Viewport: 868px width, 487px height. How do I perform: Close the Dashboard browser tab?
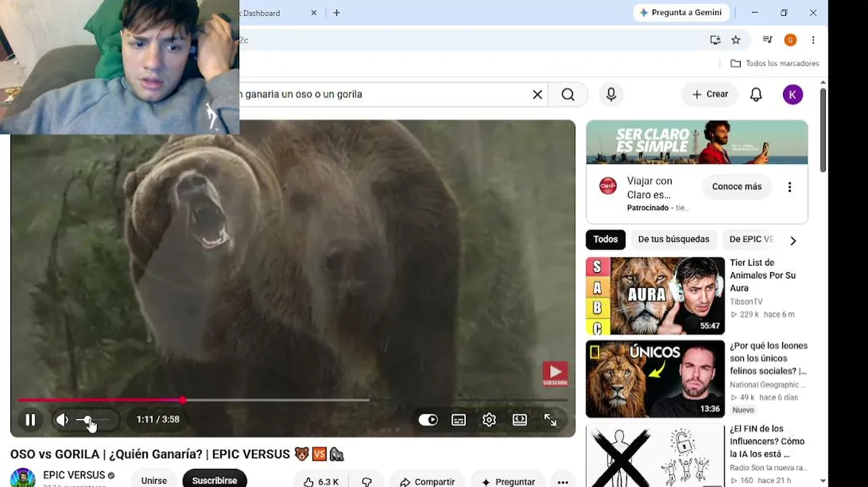click(x=314, y=13)
